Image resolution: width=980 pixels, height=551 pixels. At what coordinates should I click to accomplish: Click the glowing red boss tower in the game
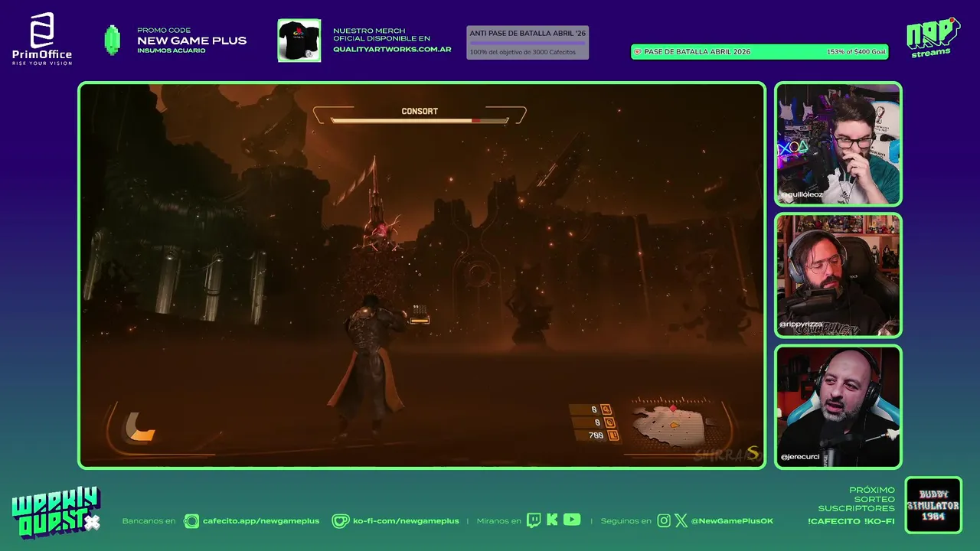click(377, 207)
